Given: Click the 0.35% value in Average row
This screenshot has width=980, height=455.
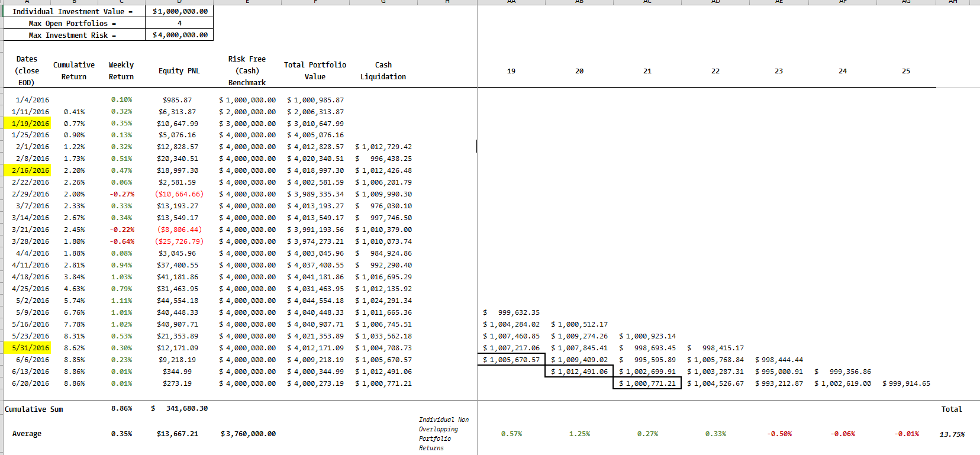Looking at the screenshot, I should point(122,434).
